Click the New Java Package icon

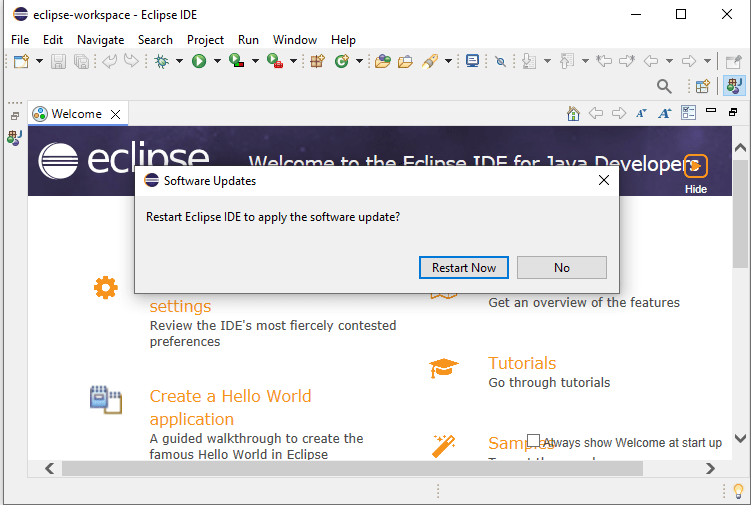317,61
